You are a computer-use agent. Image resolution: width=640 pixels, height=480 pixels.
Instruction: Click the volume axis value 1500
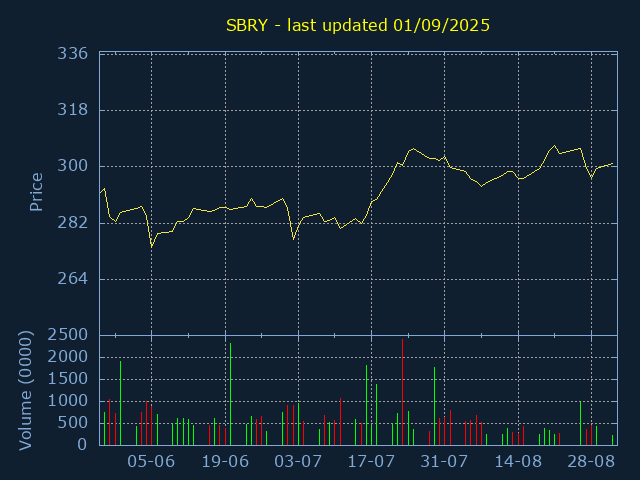pyautogui.click(x=68, y=379)
